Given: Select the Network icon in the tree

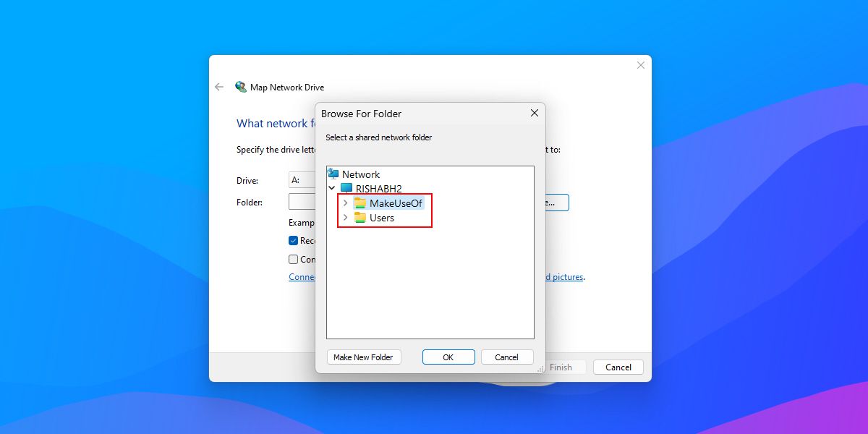Looking at the screenshot, I should pyautogui.click(x=358, y=174).
